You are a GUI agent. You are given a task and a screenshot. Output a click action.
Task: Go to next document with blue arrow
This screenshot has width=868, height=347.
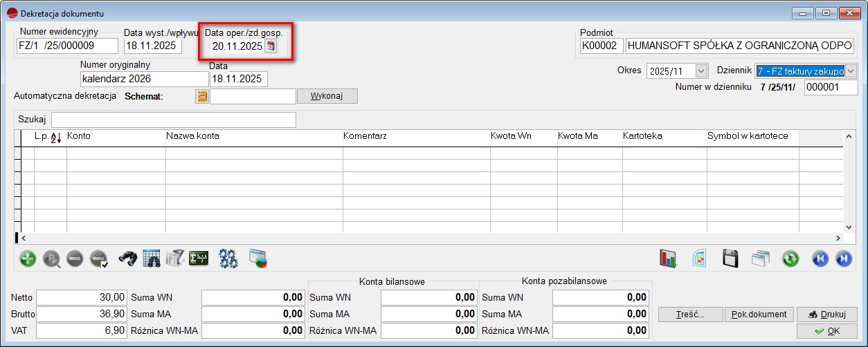(843, 259)
